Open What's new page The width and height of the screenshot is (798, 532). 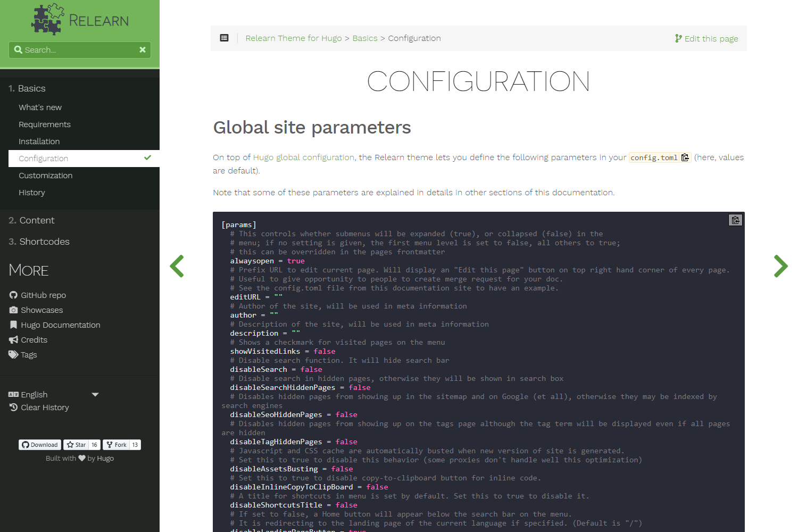[40, 107]
